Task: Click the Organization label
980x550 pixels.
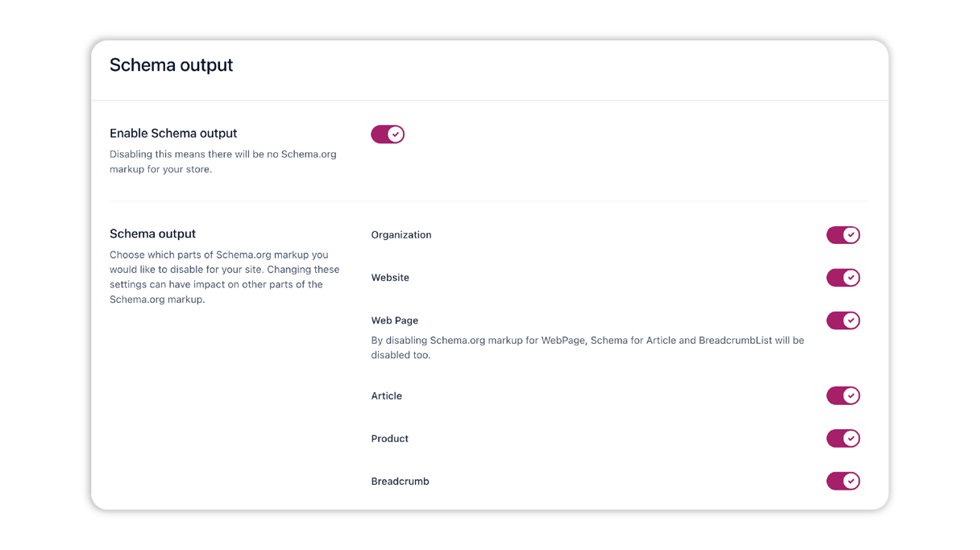Action: pyautogui.click(x=401, y=235)
